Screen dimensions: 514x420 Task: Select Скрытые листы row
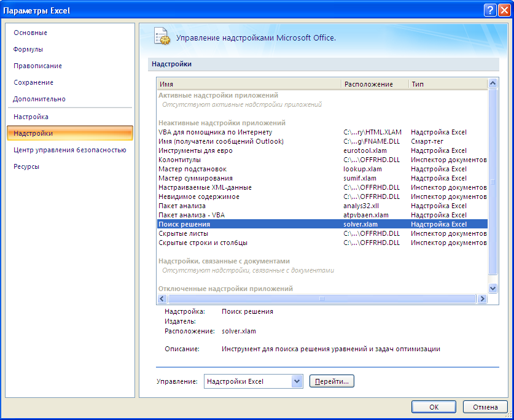pos(322,233)
